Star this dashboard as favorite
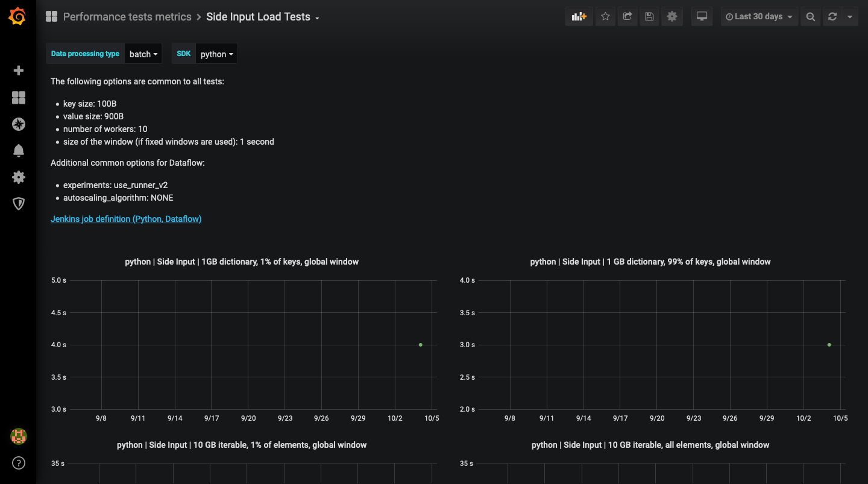 (x=605, y=16)
